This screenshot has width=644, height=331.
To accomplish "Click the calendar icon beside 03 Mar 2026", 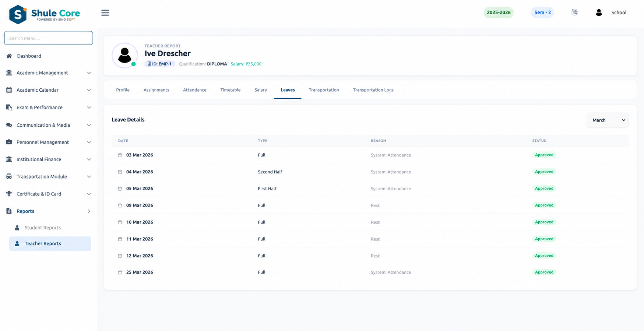I will 120,155.
